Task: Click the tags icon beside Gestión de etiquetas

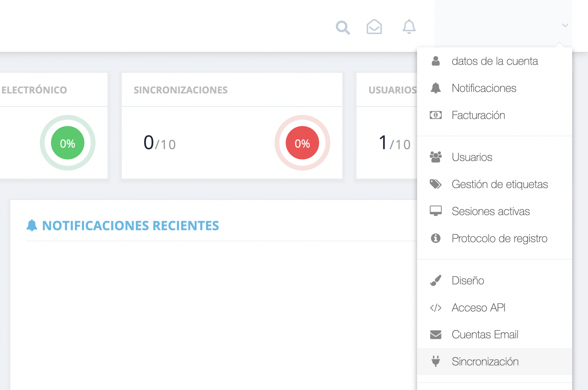Action: pyautogui.click(x=435, y=184)
